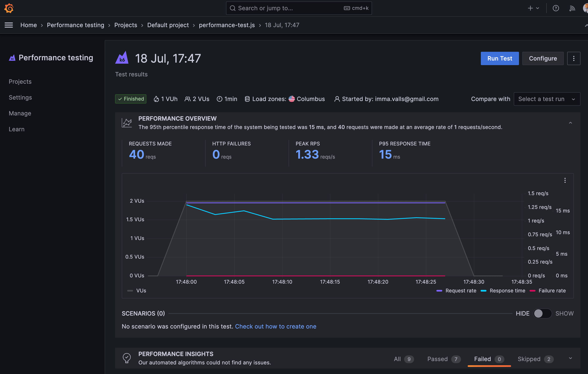The width and height of the screenshot is (588, 374).
Task: Open the help question mark icon
Action: (x=556, y=8)
